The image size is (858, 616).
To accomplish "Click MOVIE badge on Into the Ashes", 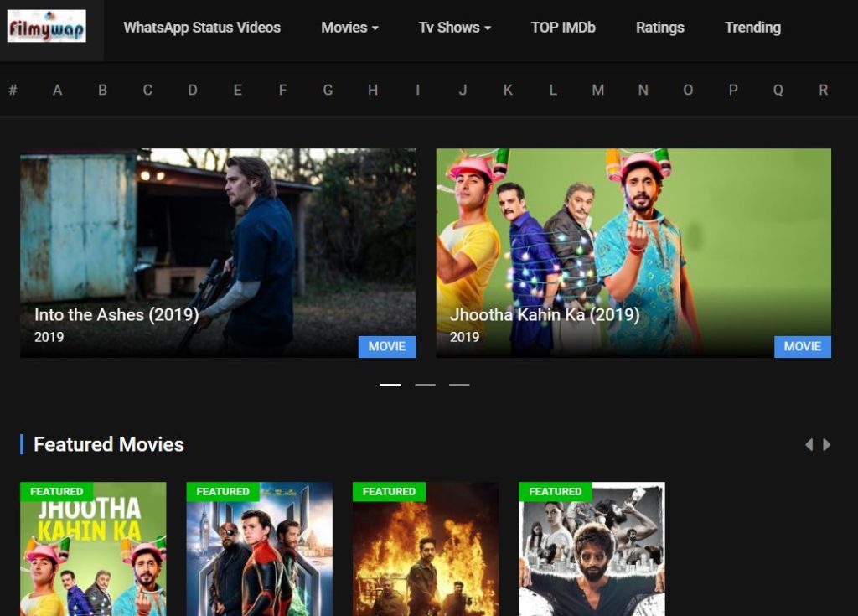I will (387, 346).
